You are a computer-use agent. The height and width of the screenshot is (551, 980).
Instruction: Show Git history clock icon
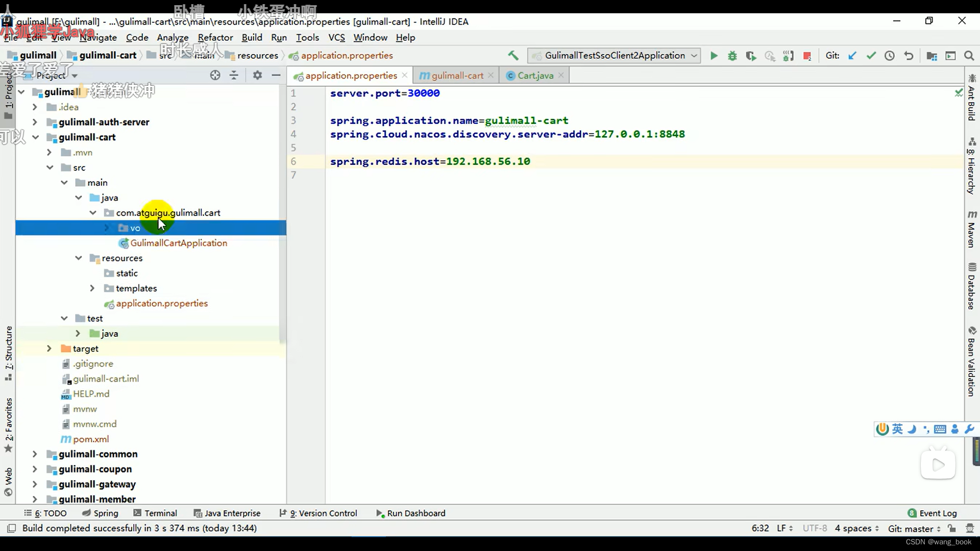click(890, 56)
